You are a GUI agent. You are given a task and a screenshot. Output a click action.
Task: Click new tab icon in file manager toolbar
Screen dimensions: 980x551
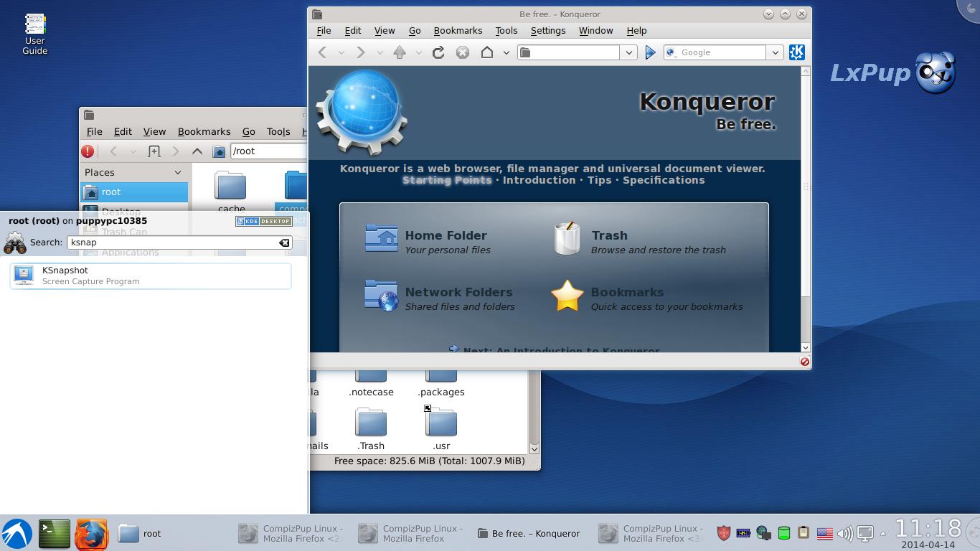(x=154, y=151)
